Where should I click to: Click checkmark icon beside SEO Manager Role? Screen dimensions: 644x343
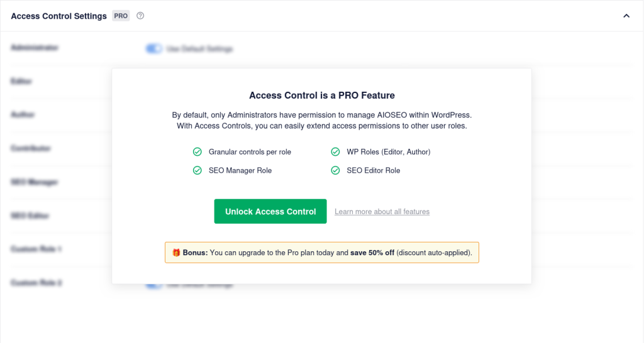[197, 170]
